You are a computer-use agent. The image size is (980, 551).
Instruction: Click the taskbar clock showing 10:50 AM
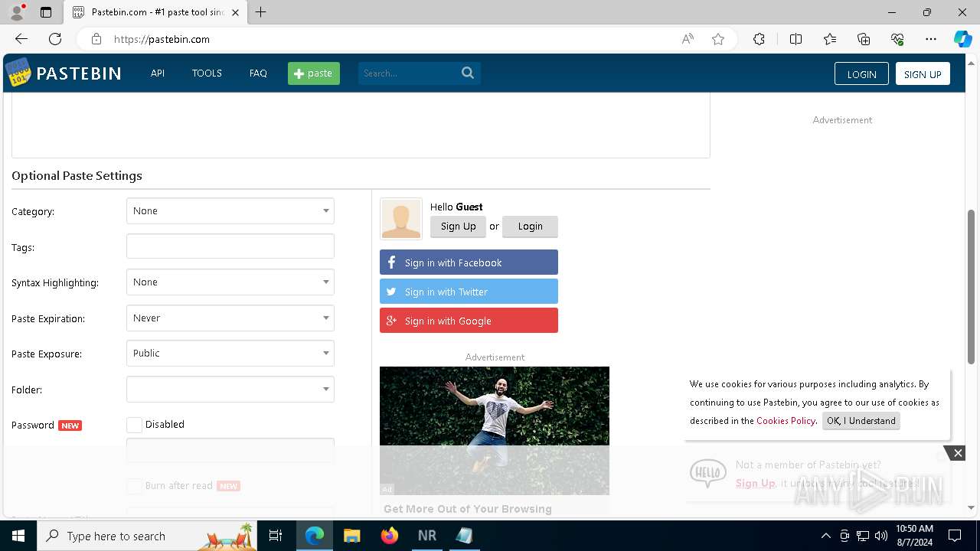point(914,536)
